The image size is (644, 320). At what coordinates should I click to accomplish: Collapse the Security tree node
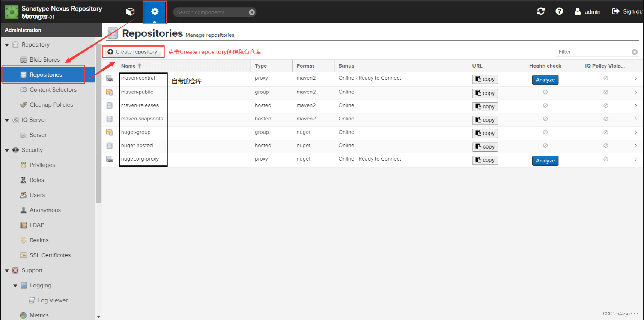(7, 150)
